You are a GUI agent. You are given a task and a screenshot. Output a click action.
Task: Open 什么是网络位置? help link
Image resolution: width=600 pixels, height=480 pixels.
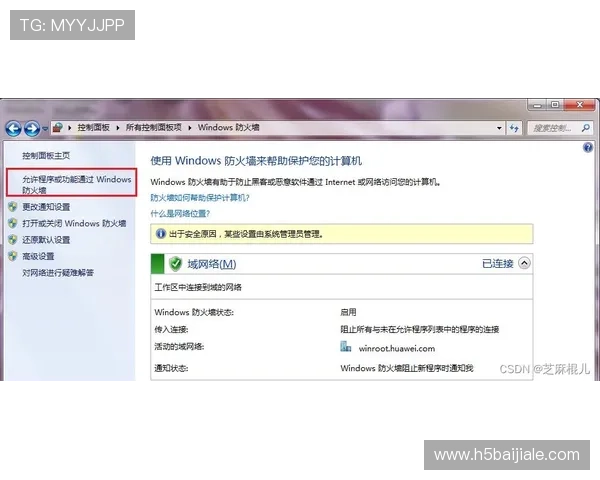click(180, 214)
